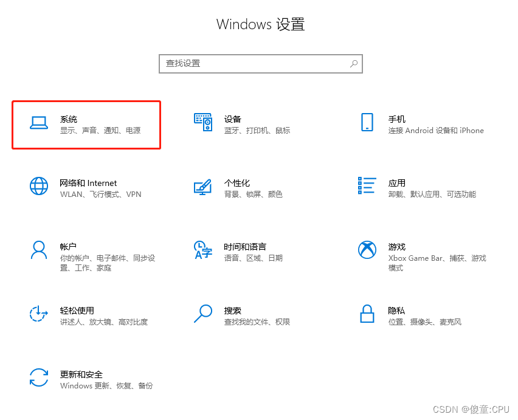
Task: Open the 网络和 Internet title
Action: 88,183
